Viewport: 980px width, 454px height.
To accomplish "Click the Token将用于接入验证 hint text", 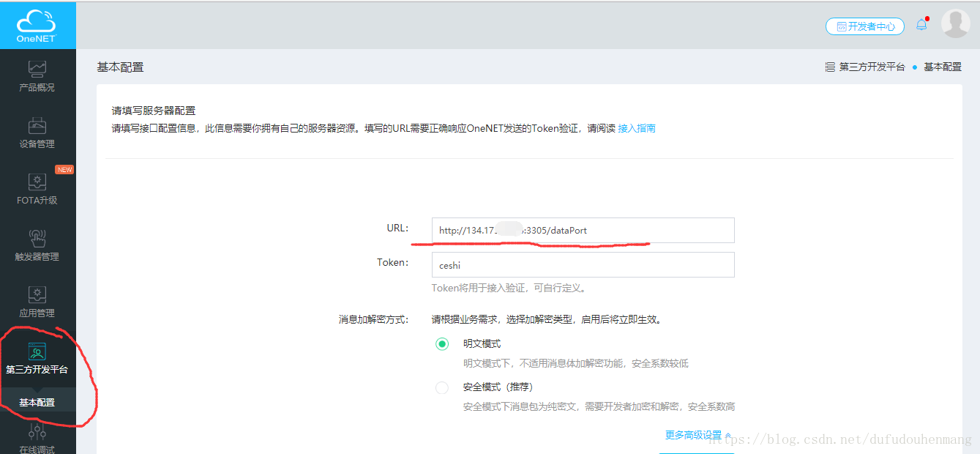I will [x=509, y=288].
